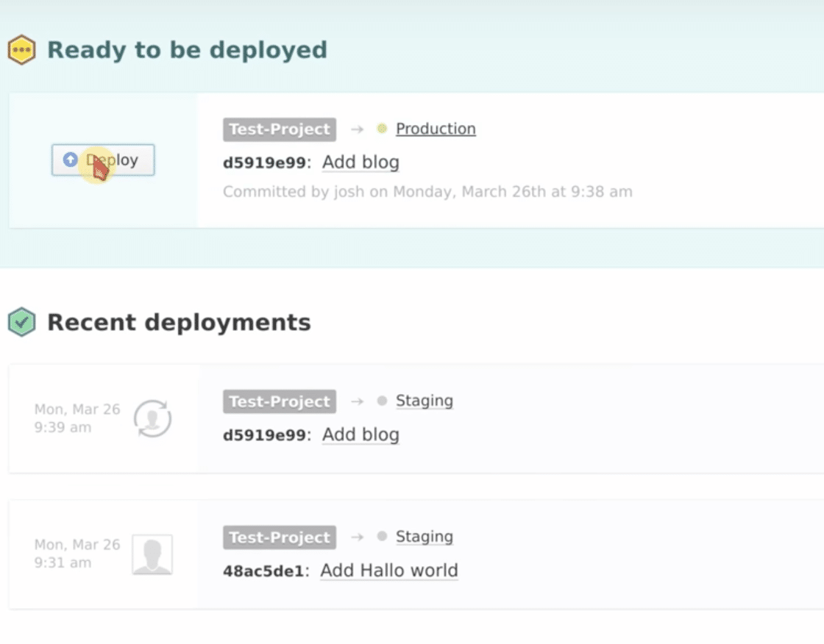The height and width of the screenshot is (644, 824).
Task: Click the Deploy button
Action: click(103, 160)
